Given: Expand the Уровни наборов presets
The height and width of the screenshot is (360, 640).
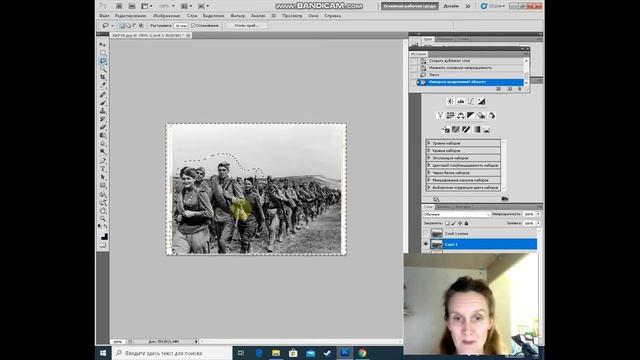Looking at the screenshot, I should (429, 143).
